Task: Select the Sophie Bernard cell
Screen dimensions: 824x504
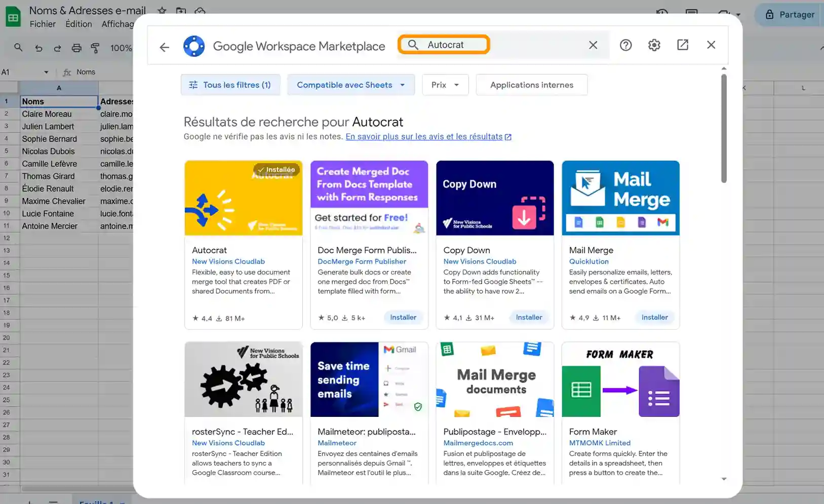Action: point(59,139)
